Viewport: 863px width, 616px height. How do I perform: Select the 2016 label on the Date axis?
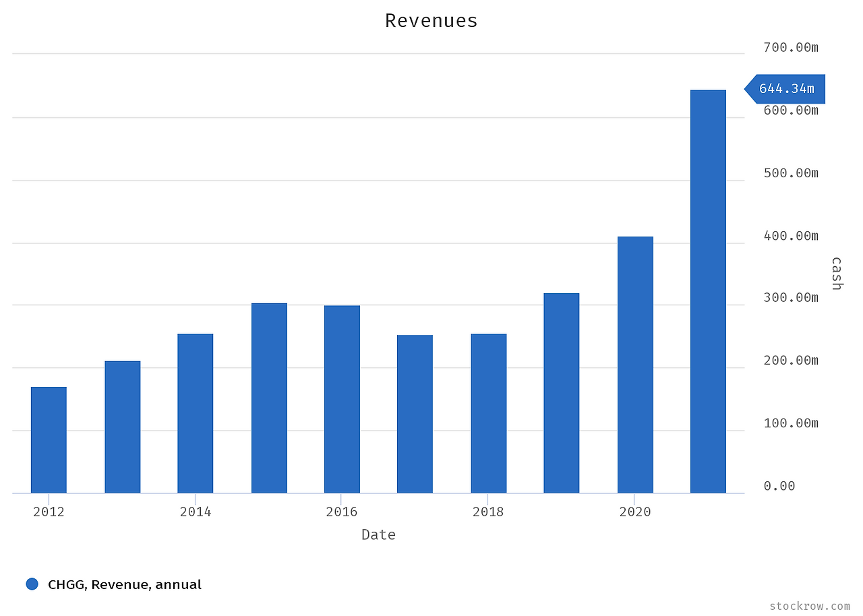coord(342,512)
